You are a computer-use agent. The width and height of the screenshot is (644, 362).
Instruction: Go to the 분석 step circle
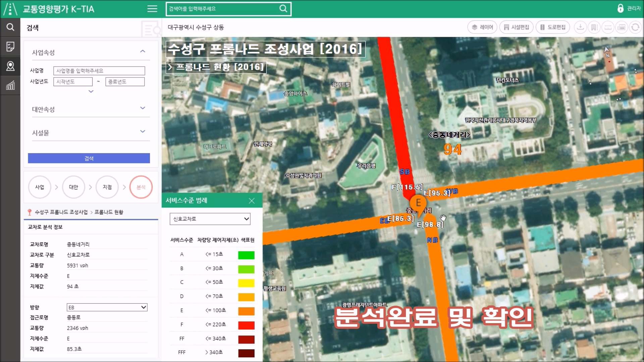[141, 187]
